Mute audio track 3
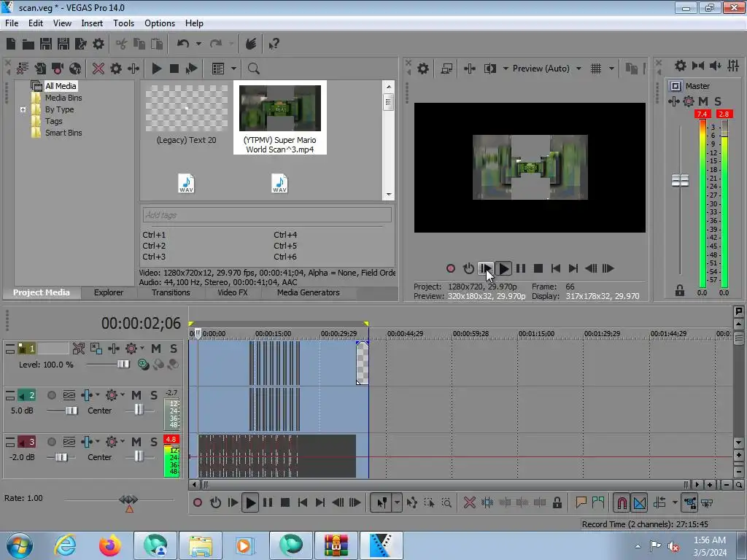The height and width of the screenshot is (560, 747). 136,442
